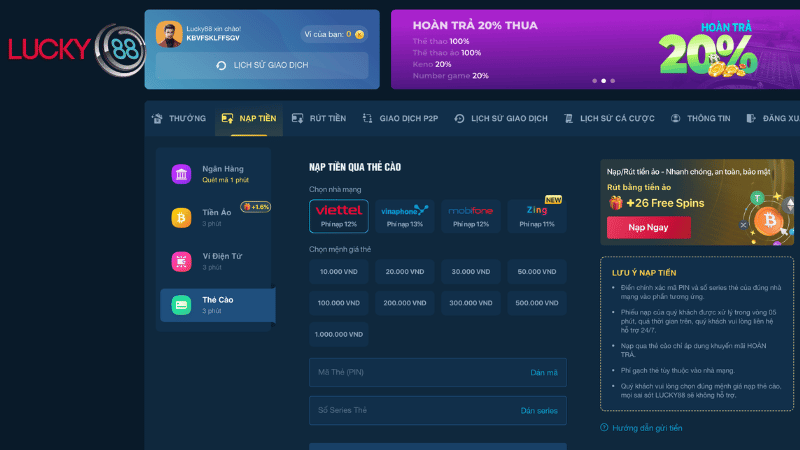The width and height of the screenshot is (800, 450).
Task: Click the person icon of Thông tin tab
Action: tap(676, 118)
